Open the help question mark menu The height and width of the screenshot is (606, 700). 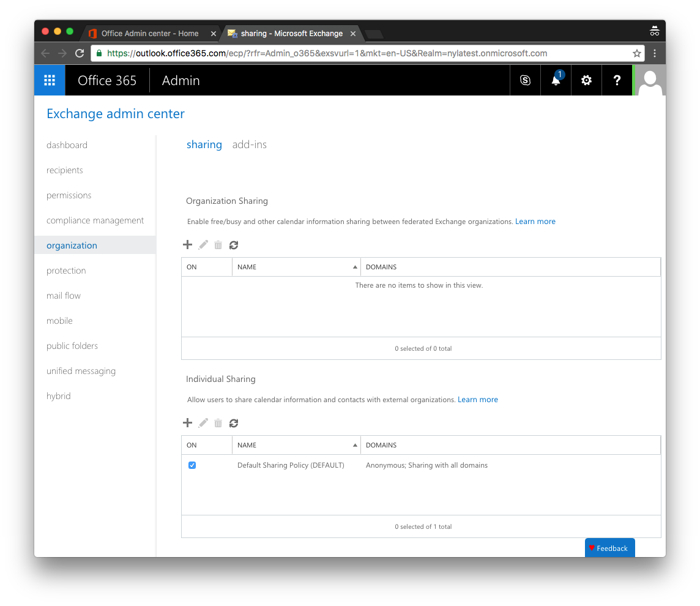(617, 80)
